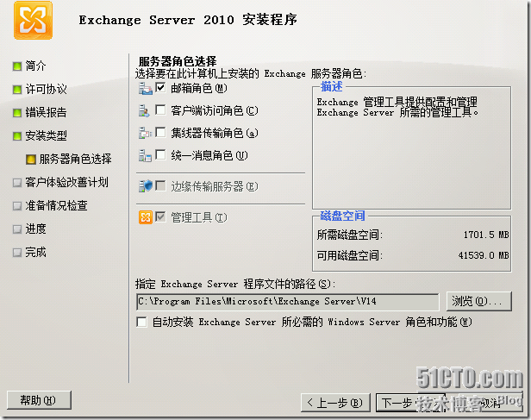Viewport: 531px width, 420px height.
Task: Click the available space value 41539.0 MB
Action: pyautogui.click(x=484, y=255)
